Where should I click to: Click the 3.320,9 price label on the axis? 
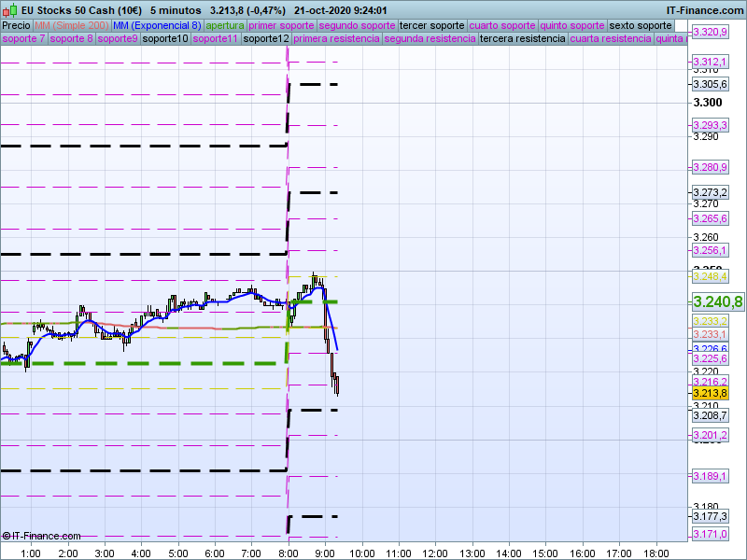tap(710, 33)
